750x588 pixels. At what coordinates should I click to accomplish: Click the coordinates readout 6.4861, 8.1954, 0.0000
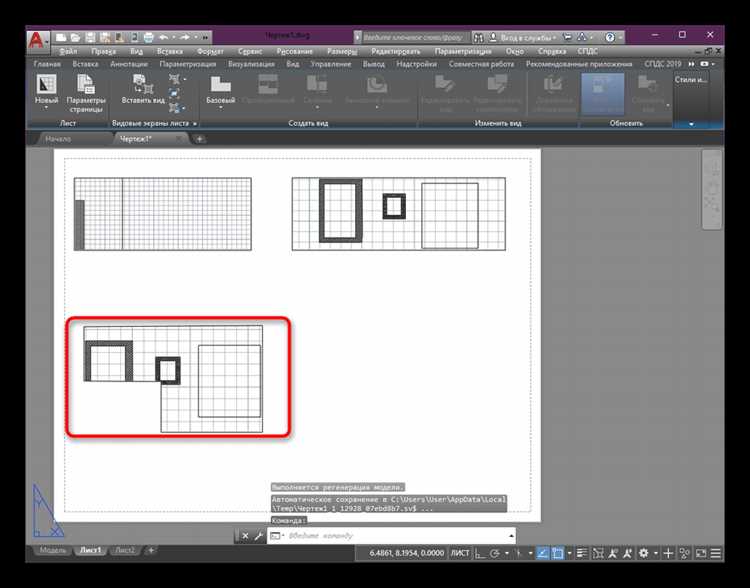407,553
